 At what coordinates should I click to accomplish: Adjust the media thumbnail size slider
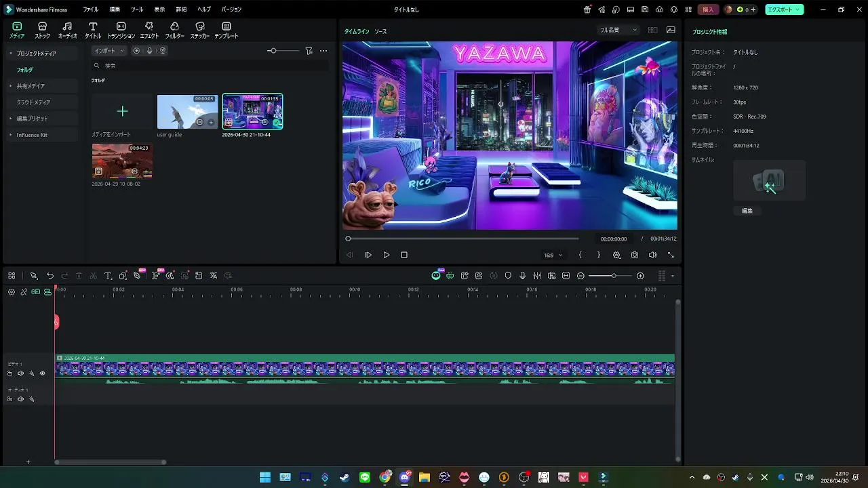coord(283,51)
